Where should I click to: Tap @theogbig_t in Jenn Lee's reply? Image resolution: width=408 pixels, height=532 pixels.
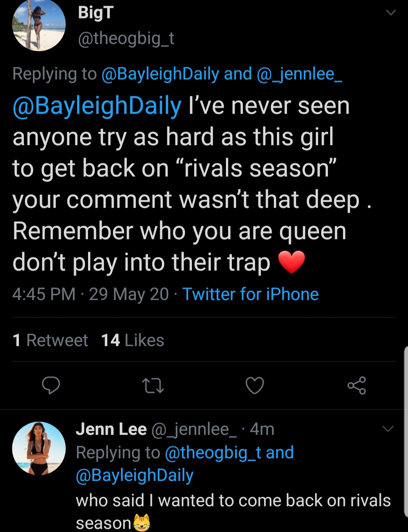pos(213,452)
